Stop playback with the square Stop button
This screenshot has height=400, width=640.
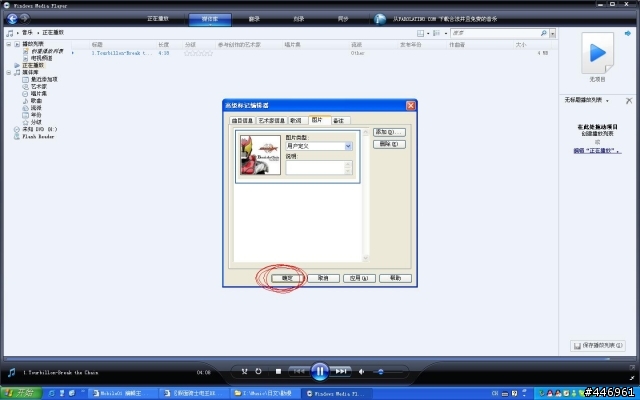278,371
